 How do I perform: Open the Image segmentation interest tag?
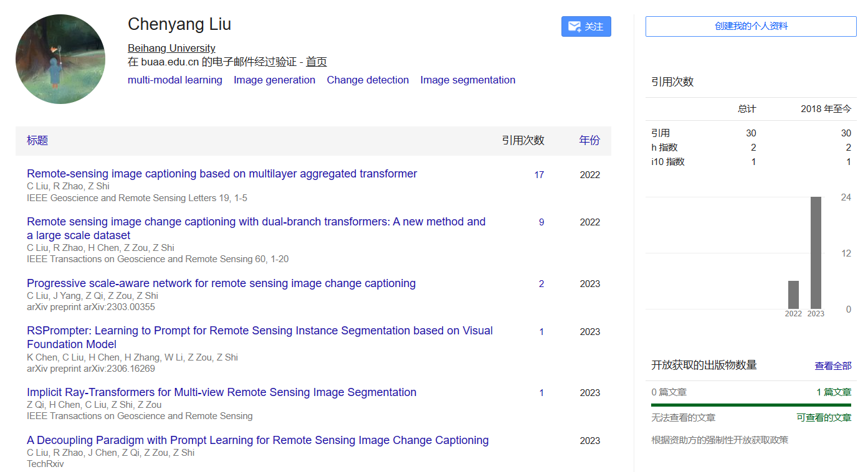467,80
